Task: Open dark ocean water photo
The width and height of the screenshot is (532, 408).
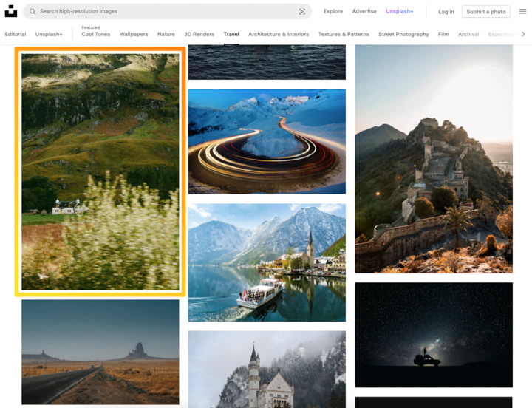Action: [267, 62]
